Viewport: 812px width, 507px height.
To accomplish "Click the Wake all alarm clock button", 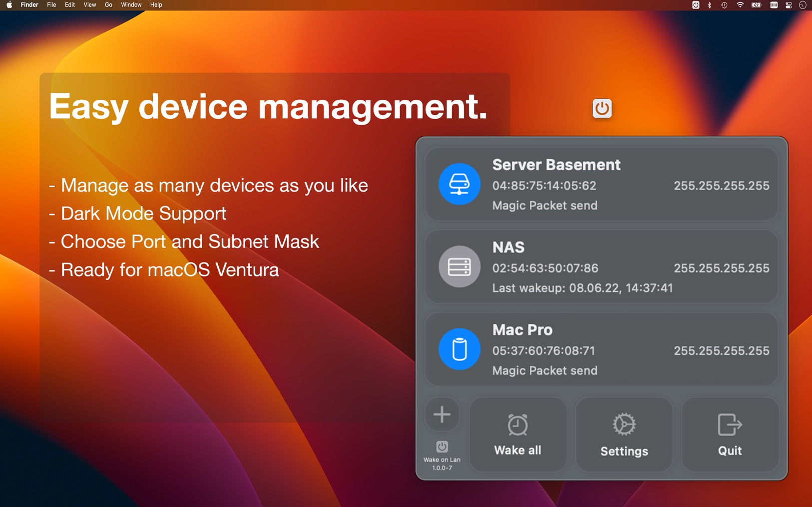I will click(518, 434).
